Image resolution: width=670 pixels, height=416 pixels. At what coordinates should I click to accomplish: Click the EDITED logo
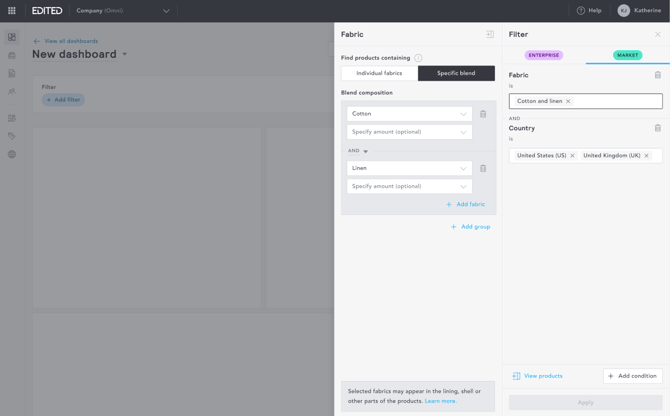click(47, 11)
